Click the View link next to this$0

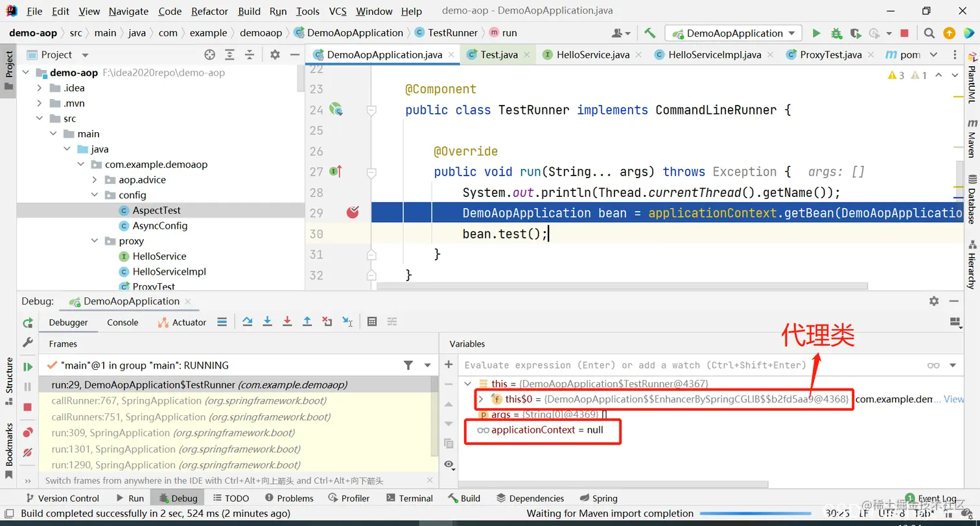953,399
